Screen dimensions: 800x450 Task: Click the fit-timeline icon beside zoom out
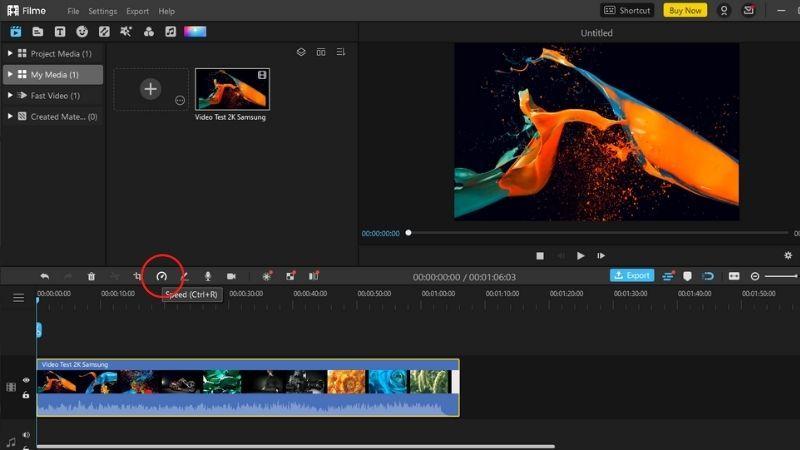pos(734,276)
